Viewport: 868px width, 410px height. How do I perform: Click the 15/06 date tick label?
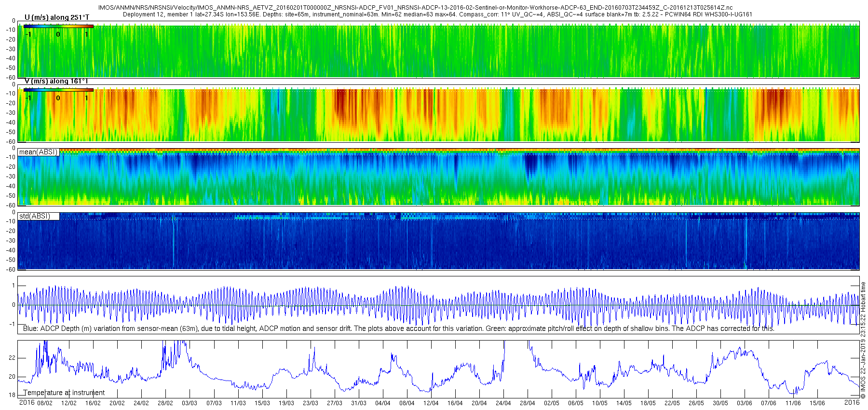(817, 403)
